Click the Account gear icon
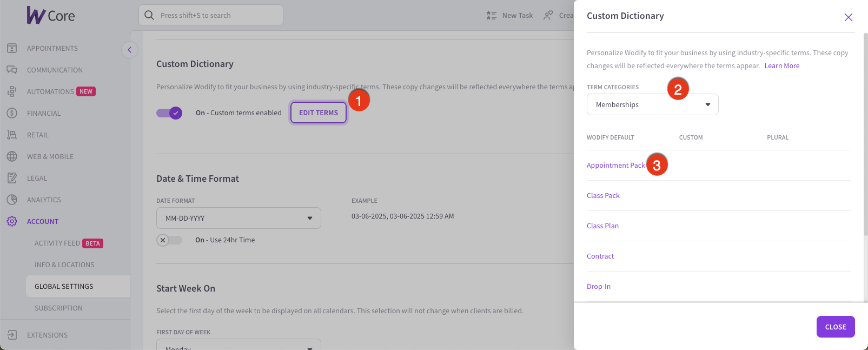 tap(12, 221)
